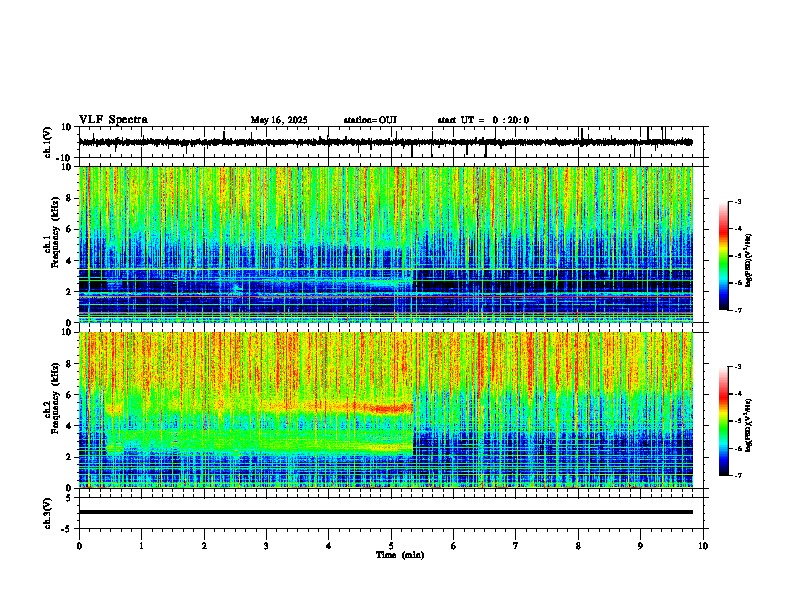Click time axis tick label "4"
This screenshot has width=792, height=612.
pos(328,545)
